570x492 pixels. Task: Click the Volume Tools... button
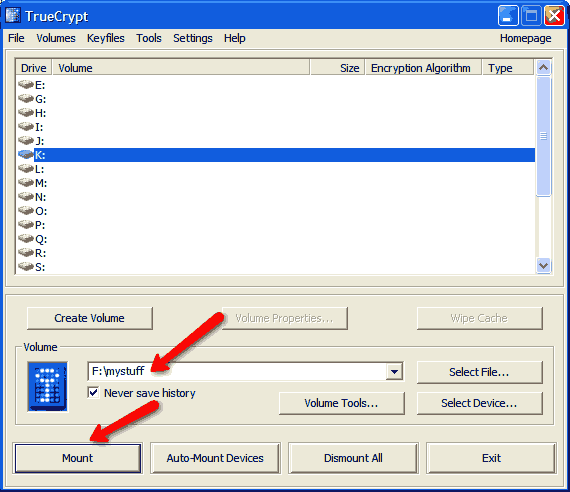pyautogui.click(x=341, y=403)
